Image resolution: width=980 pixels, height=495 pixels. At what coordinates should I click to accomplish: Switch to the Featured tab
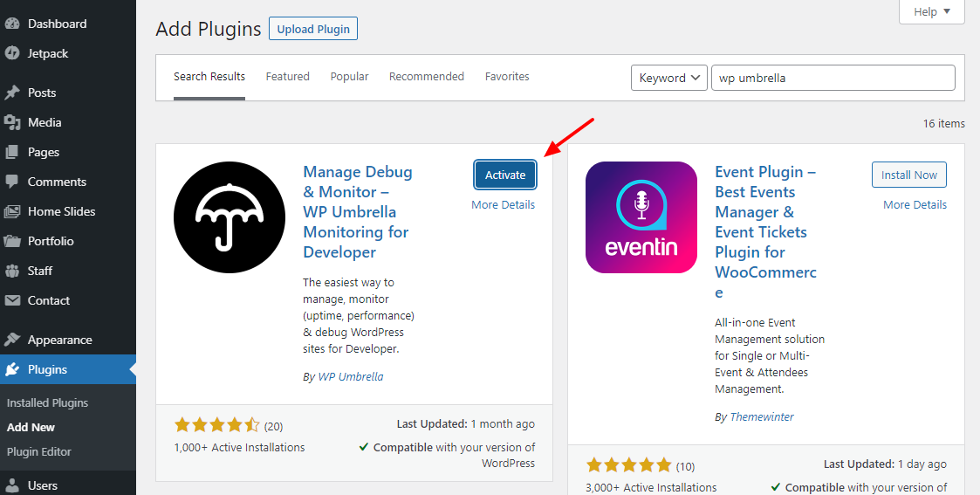point(287,77)
